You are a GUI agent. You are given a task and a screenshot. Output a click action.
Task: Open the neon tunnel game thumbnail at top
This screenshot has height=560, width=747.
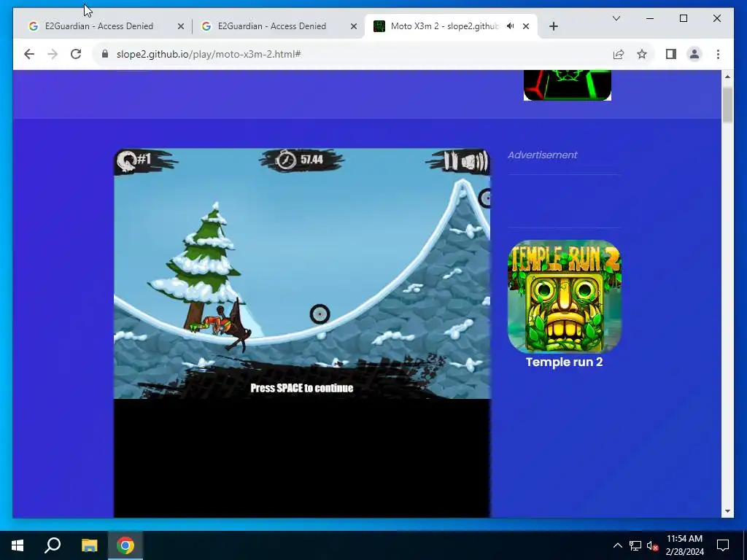[567, 85]
